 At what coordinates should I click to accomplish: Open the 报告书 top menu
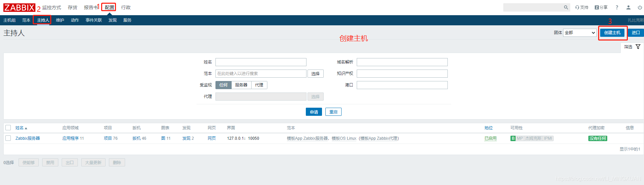[91, 7]
